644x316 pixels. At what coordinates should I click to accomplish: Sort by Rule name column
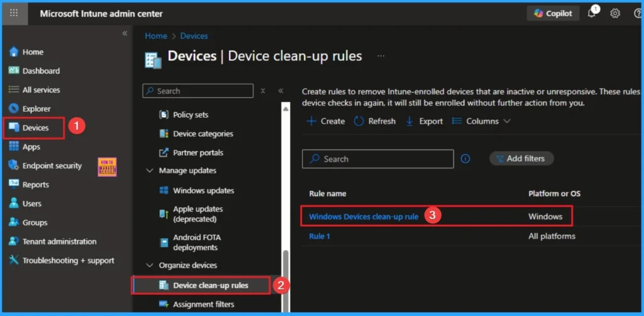point(327,193)
